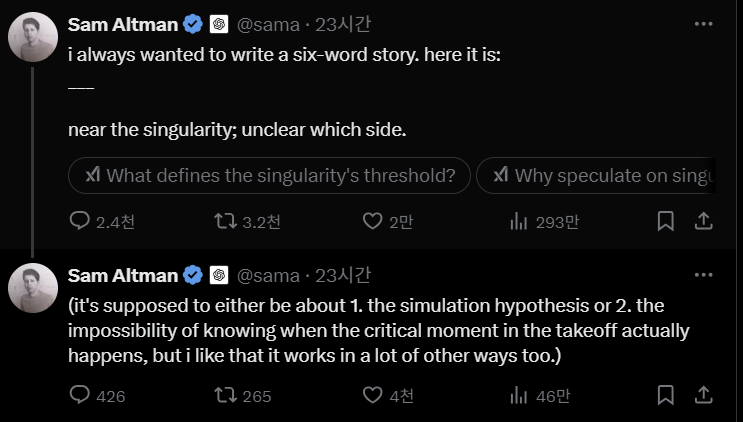This screenshot has width=743, height=422.
Task: Repost the simulation hypothesis tweet
Action: (x=226, y=395)
